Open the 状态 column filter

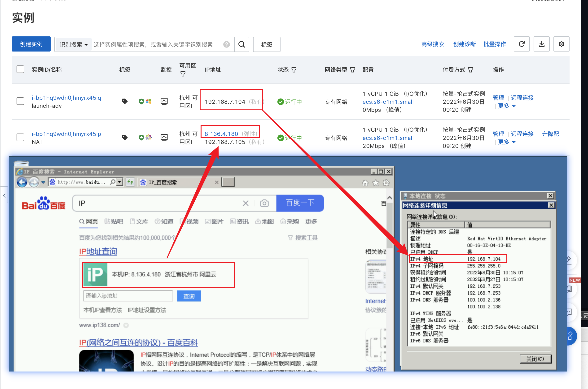coord(294,70)
